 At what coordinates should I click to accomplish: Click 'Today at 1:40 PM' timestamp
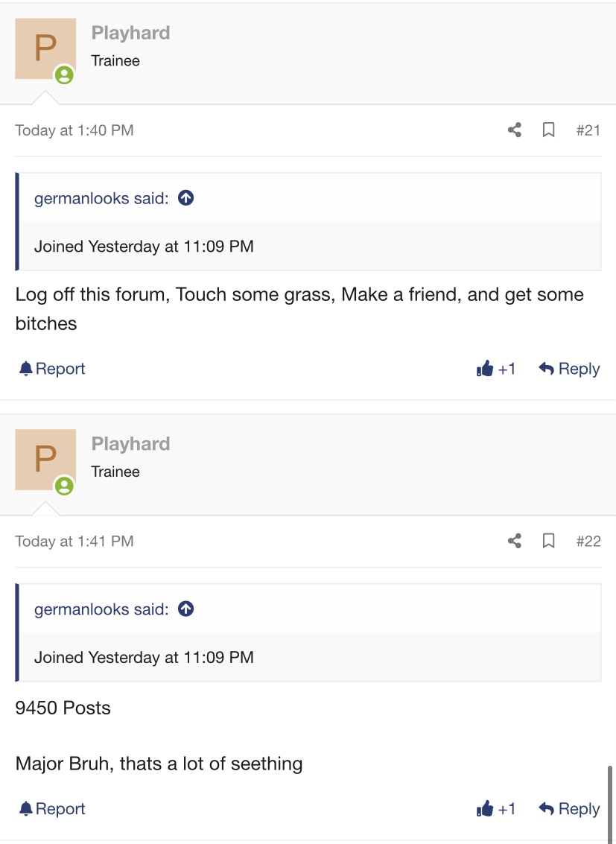(74, 130)
